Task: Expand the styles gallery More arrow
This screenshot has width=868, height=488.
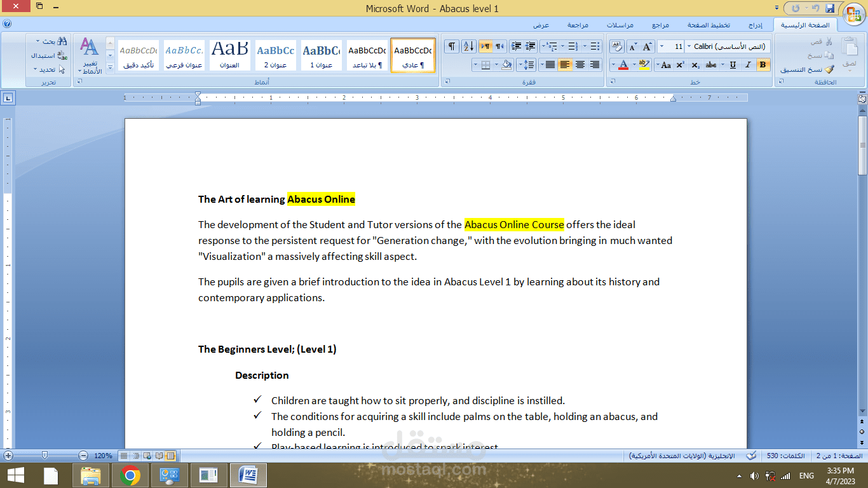Action: pos(110,67)
